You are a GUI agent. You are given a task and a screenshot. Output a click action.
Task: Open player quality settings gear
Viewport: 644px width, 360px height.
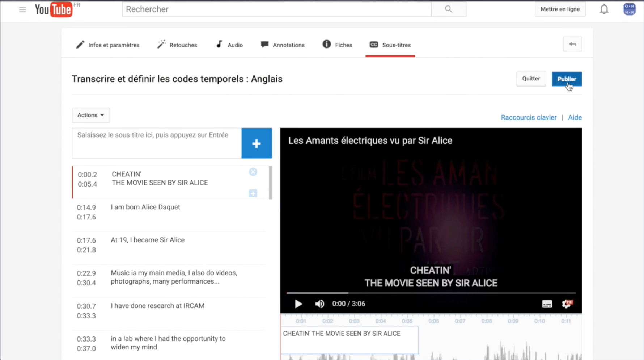click(566, 304)
